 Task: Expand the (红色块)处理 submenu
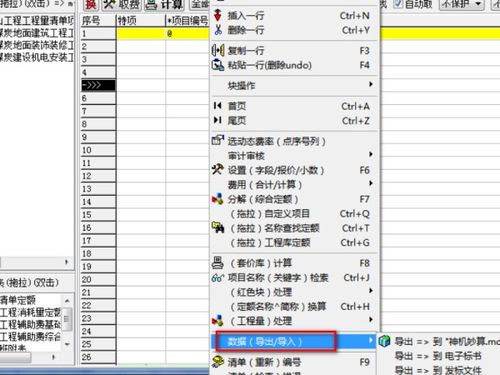pyautogui.click(x=293, y=292)
